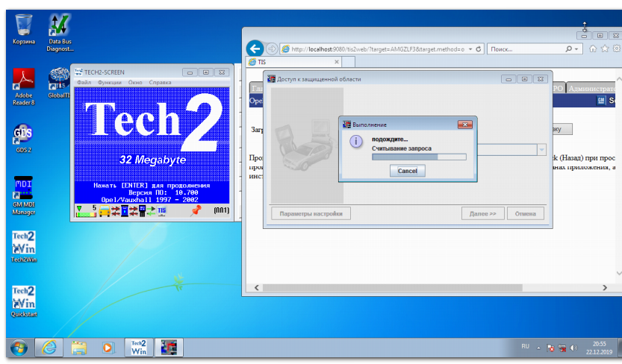The width and height of the screenshot is (622, 364).
Task: Open GM MDI Manager shortcut
Action: pos(23,195)
